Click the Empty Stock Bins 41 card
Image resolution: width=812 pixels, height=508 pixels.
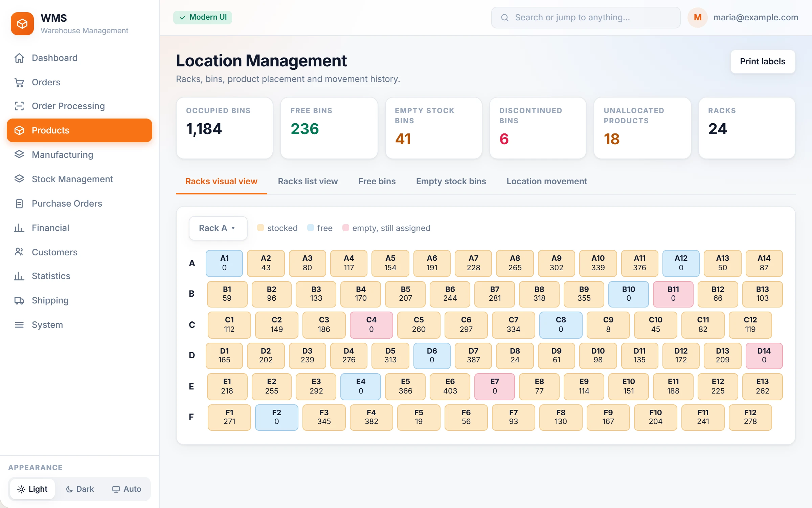tap(434, 128)
